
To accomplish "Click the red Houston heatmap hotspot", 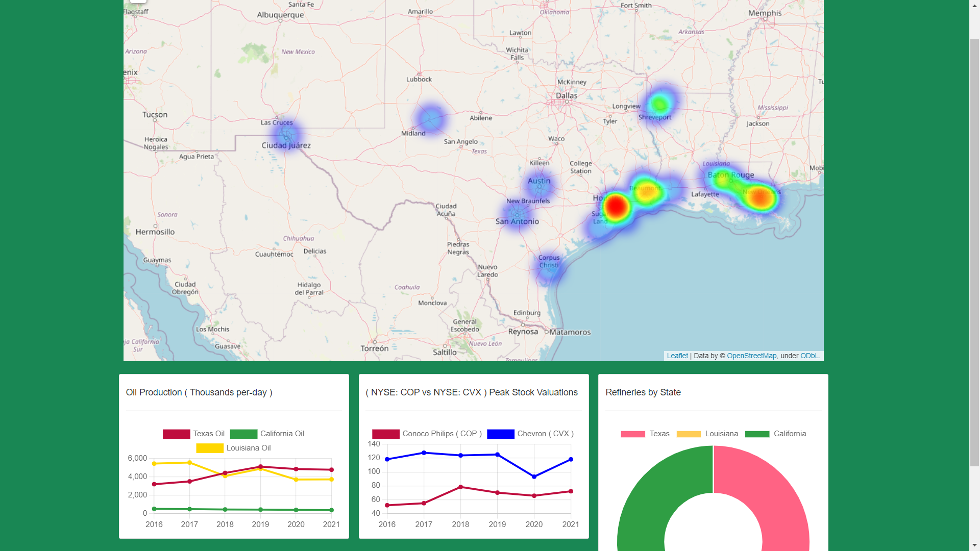I will [x=616, y=207].
